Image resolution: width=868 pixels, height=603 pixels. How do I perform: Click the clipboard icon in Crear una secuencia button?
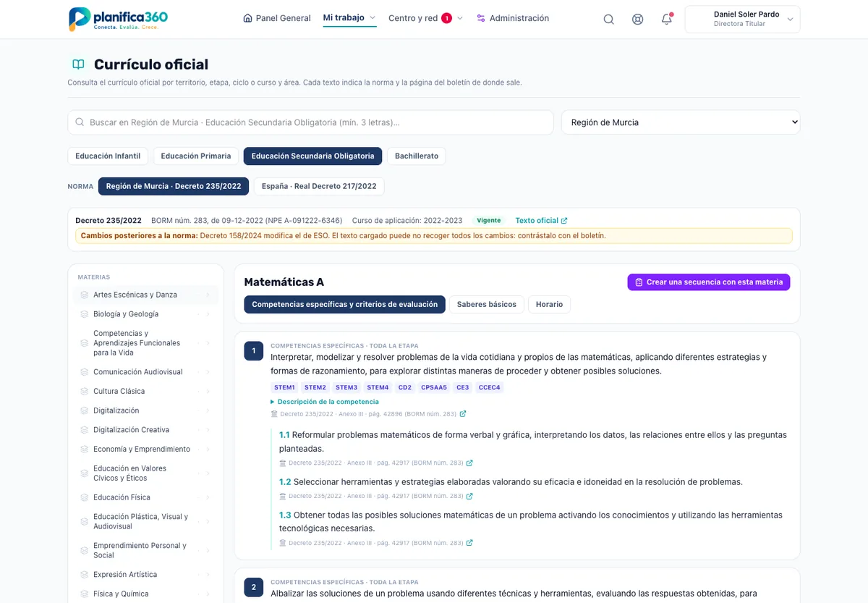coord(639,282)
